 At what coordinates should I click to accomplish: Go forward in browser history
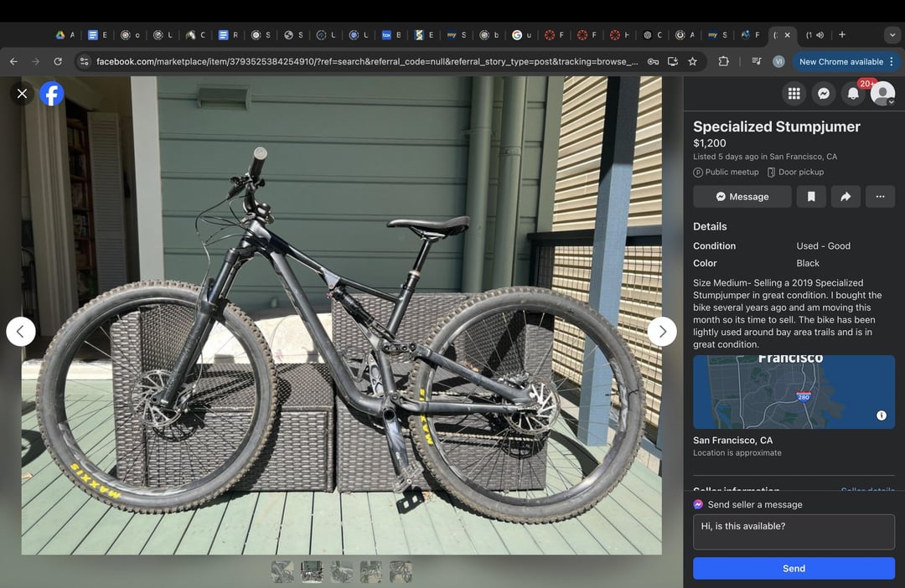click(36, 61)
